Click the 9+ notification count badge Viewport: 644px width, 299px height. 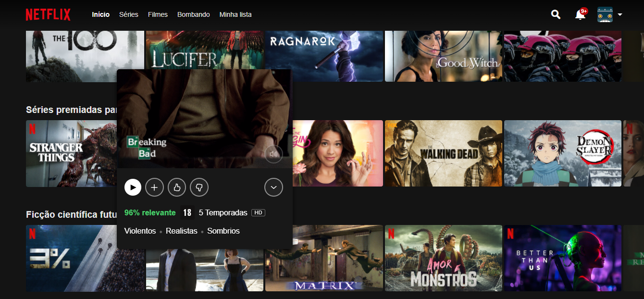pos(583,11)
